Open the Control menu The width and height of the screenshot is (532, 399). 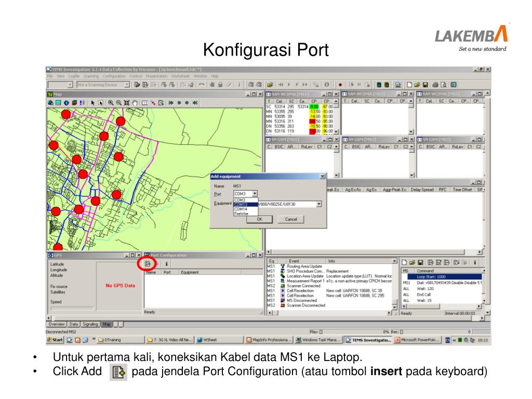pyautogui.click(x=136, y=76)
